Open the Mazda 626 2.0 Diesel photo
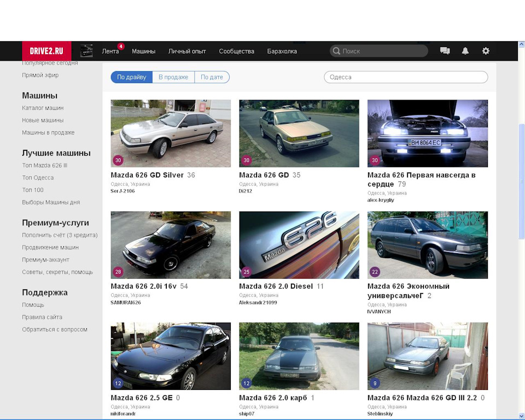This screenshot has width=525, height=420. click(299, 245)
